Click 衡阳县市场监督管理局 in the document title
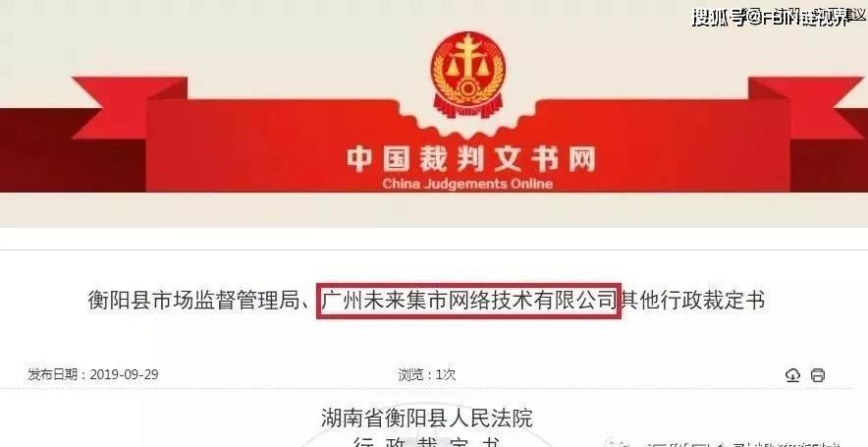Viewport: 868px width, 447px height. (193, 301)
